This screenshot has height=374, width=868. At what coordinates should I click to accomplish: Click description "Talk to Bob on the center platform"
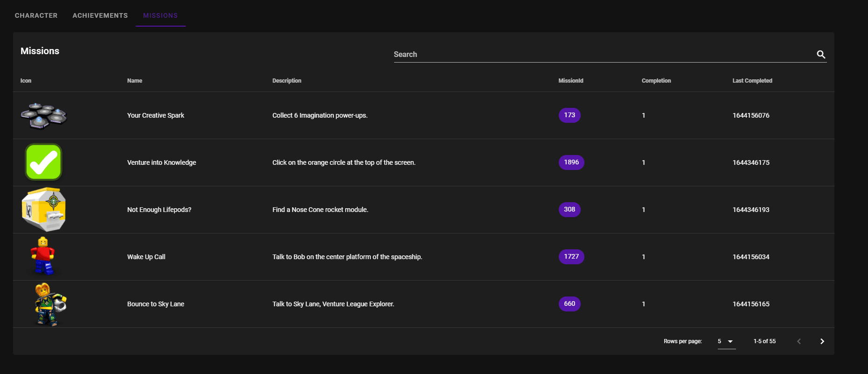pyautogui.click(x=347, y=257)
